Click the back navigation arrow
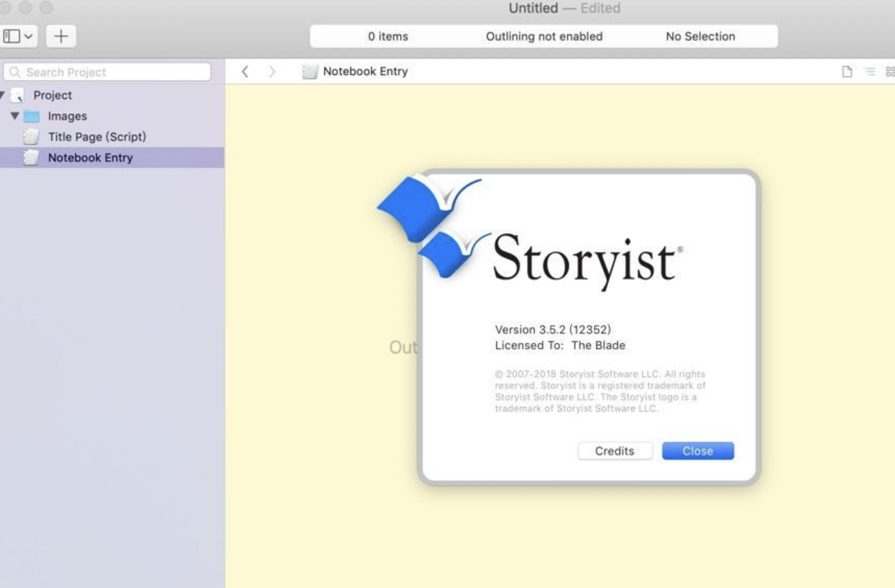 coord(244,71)
